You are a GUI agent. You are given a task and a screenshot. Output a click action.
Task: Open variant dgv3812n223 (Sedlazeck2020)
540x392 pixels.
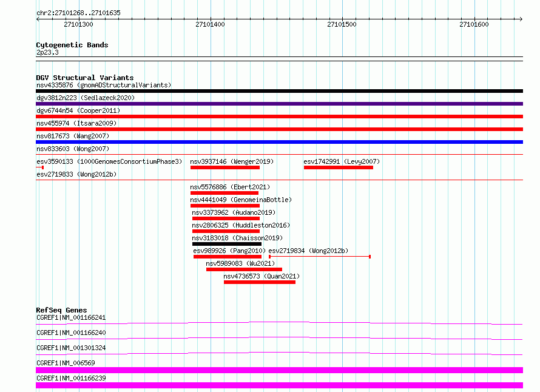(86, 98)
